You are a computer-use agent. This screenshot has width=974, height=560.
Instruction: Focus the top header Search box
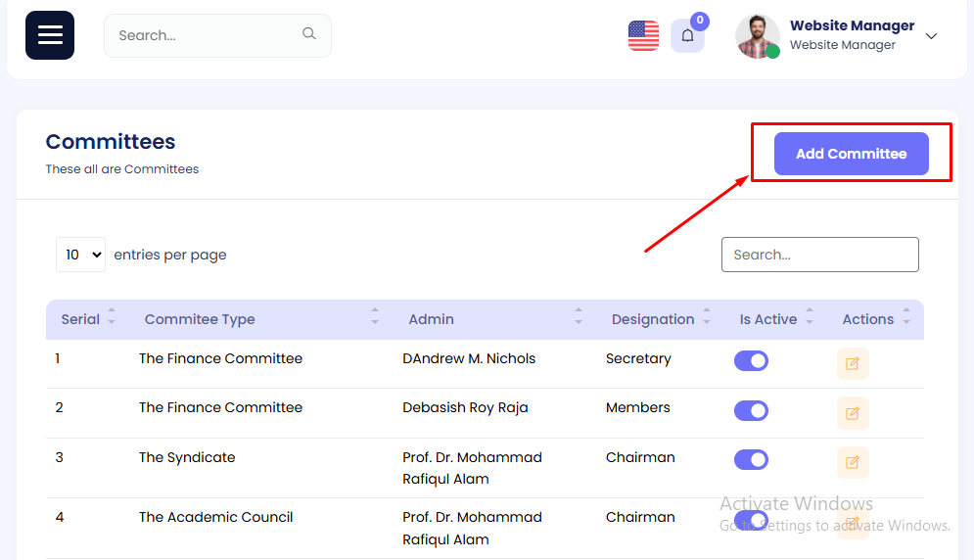click(206, 35)
